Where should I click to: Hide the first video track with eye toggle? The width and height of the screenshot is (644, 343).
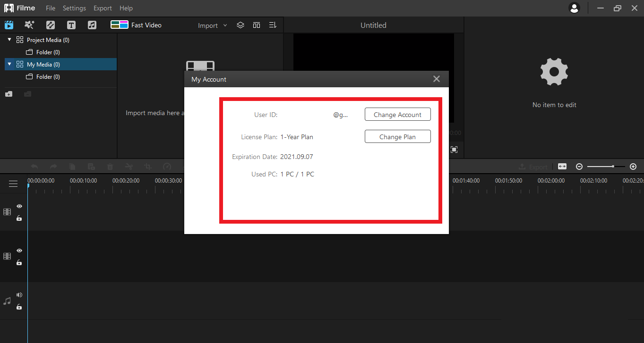point(19,206)
